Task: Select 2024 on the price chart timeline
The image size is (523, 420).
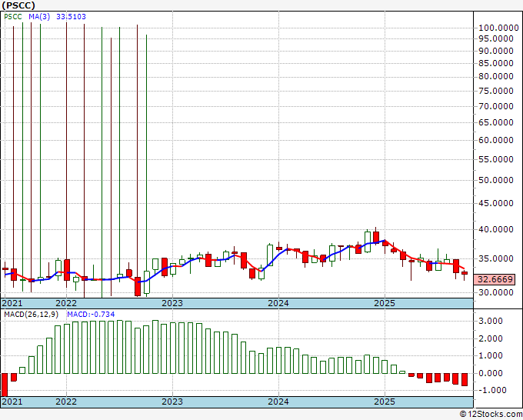Action: [278, 304]
